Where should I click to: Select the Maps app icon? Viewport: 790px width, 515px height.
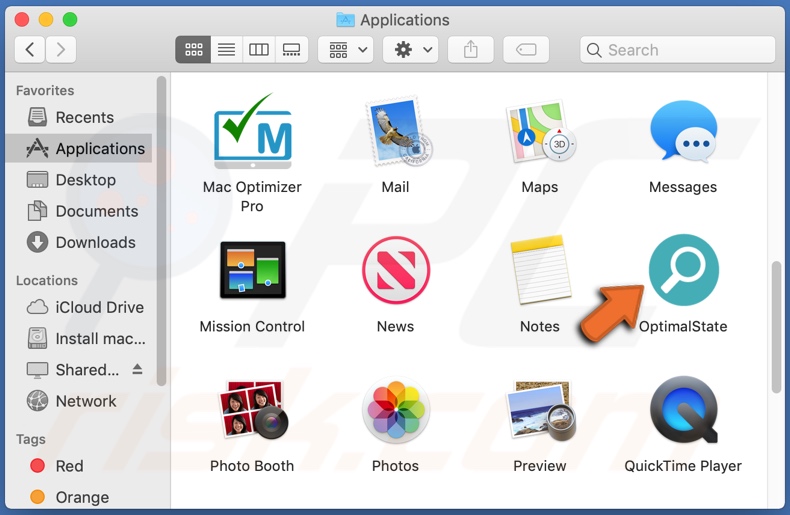click(540, 132)
